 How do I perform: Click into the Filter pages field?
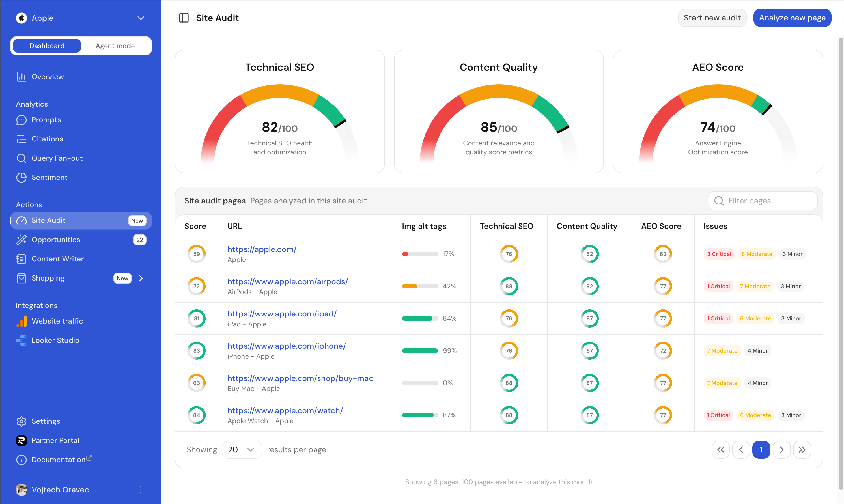point(763,201)
